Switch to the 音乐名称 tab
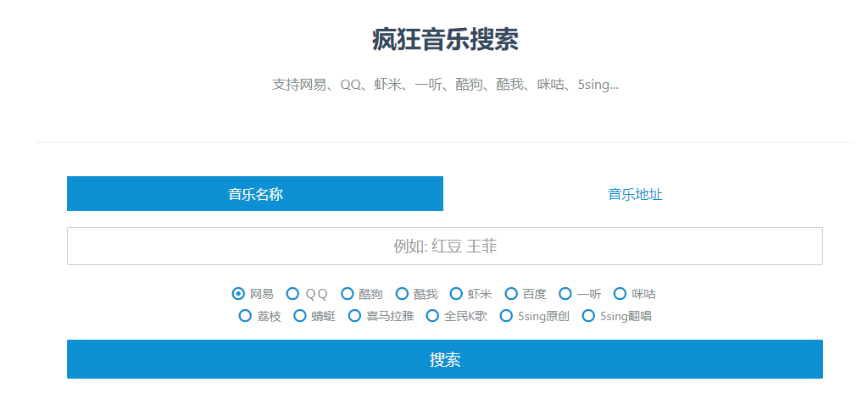The height and width of the screenshot is (410, 868). [x=255, y=194]
